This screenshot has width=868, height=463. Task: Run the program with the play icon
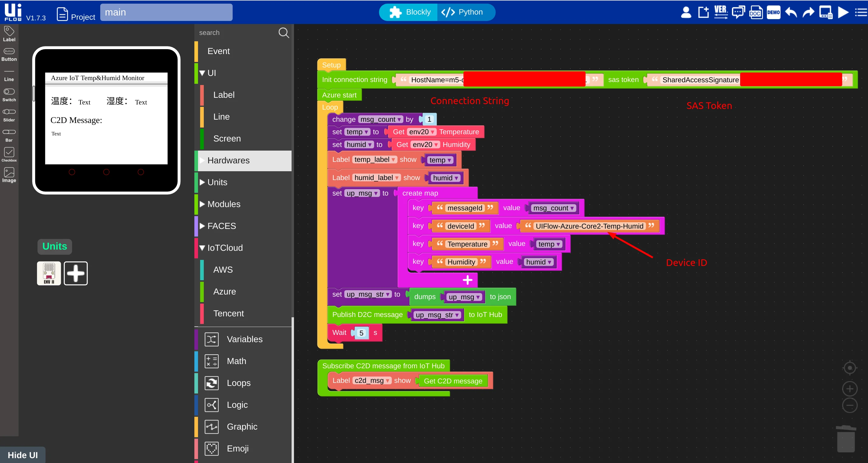[843, 12]
